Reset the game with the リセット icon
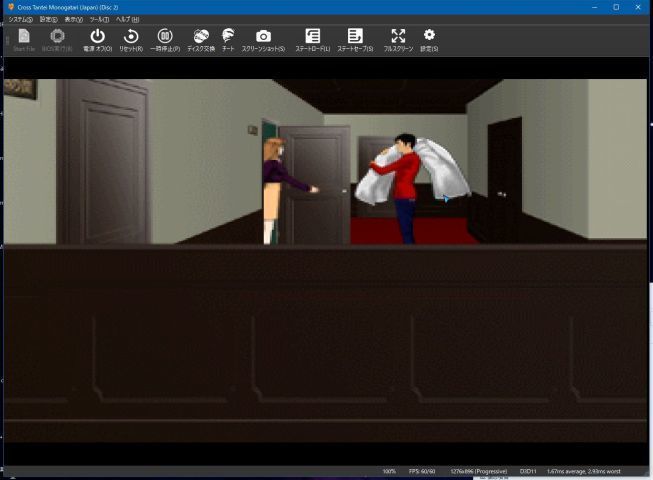The height and width of the screenshot is (480, 653). [131, 40]
